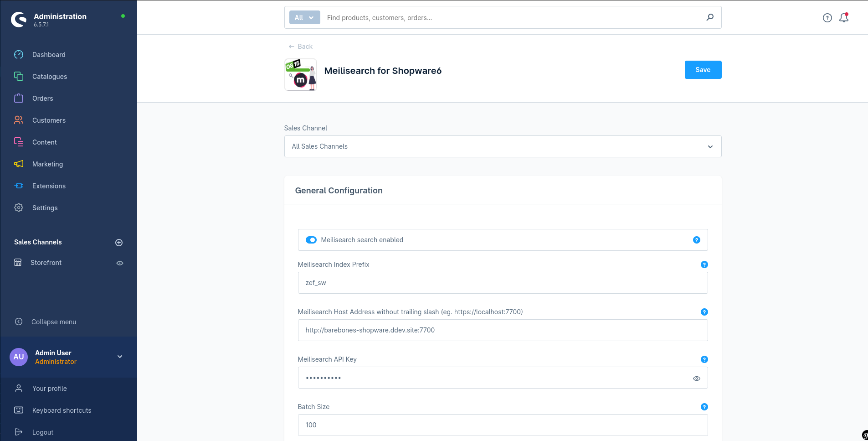Edit the Meilisearch Host Address field
The height and width of the screenshot is (441, 868).
pyautogui.click(x=503, y=330)
